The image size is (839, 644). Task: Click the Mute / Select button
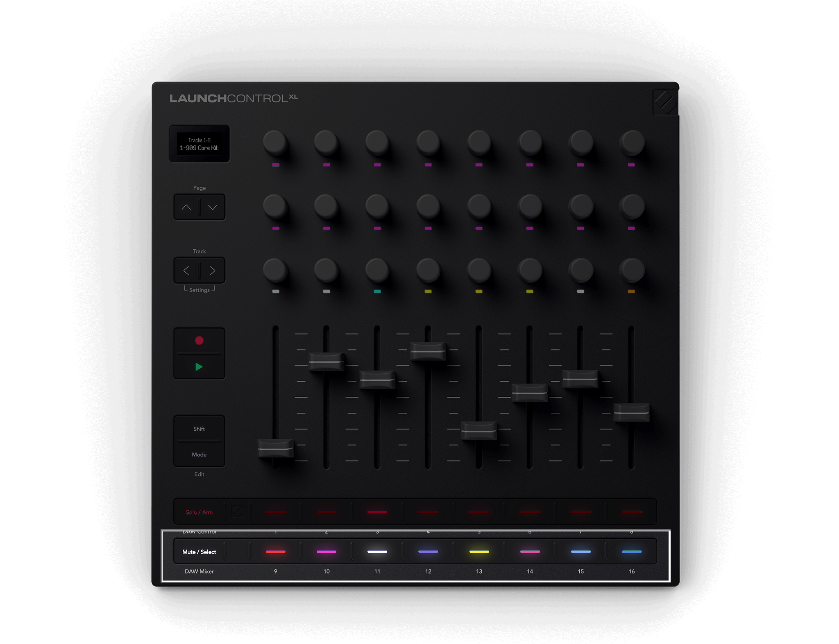[x=199, y=552]
